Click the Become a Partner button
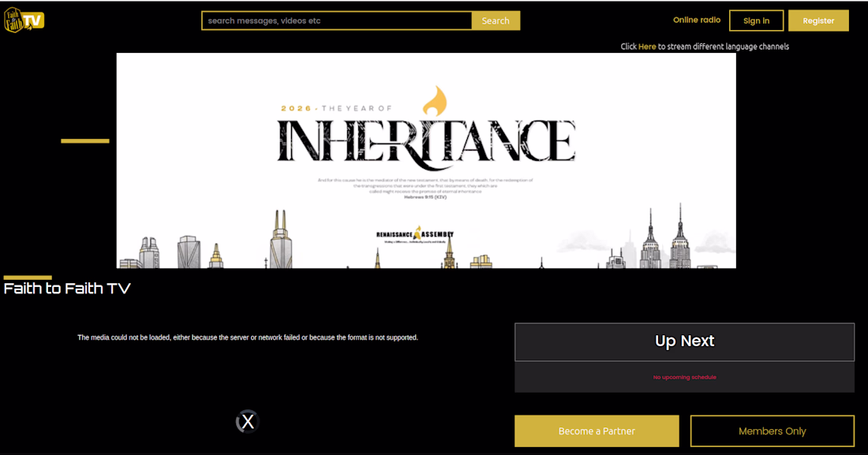The image size is (868, 455). click(x=597, y=431)
